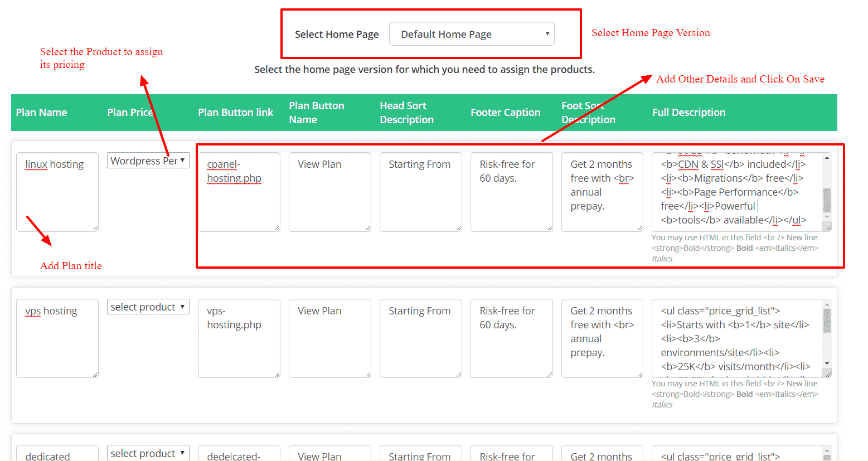This screenshot has width=868, height=461.
Task: Grab resize handle of linux hosting name field
Action: pyautogui.click(x=95, y=228)
